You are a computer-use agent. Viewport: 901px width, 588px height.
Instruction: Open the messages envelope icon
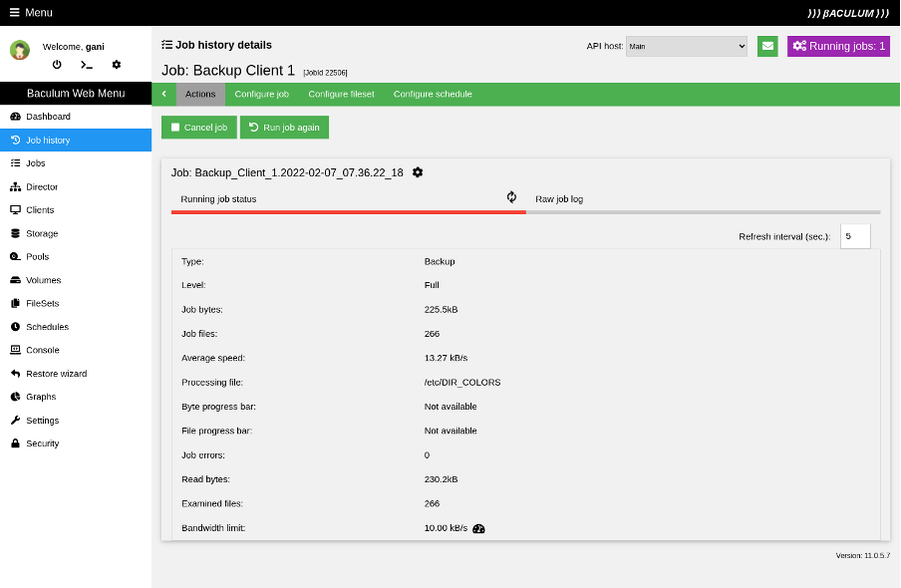point(766,46)
